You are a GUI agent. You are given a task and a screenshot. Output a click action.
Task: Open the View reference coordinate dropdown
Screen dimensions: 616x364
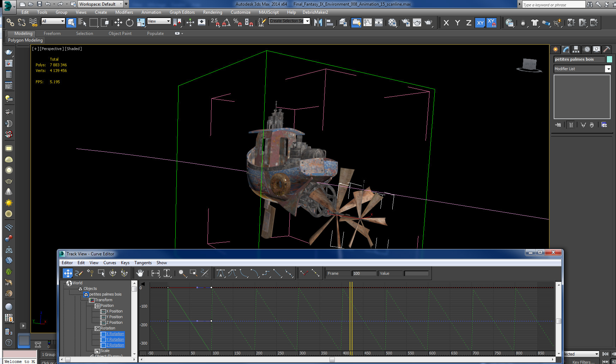[159, 21]
